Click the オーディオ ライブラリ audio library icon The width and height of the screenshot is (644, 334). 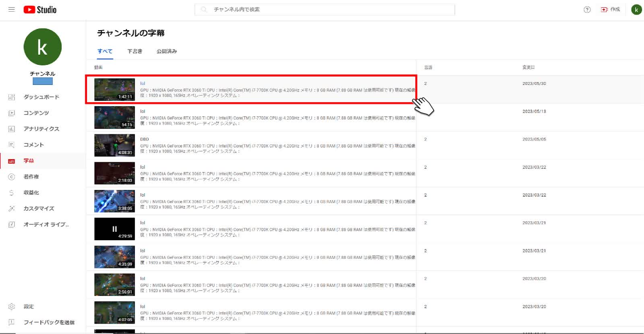[x=12, y=225]
